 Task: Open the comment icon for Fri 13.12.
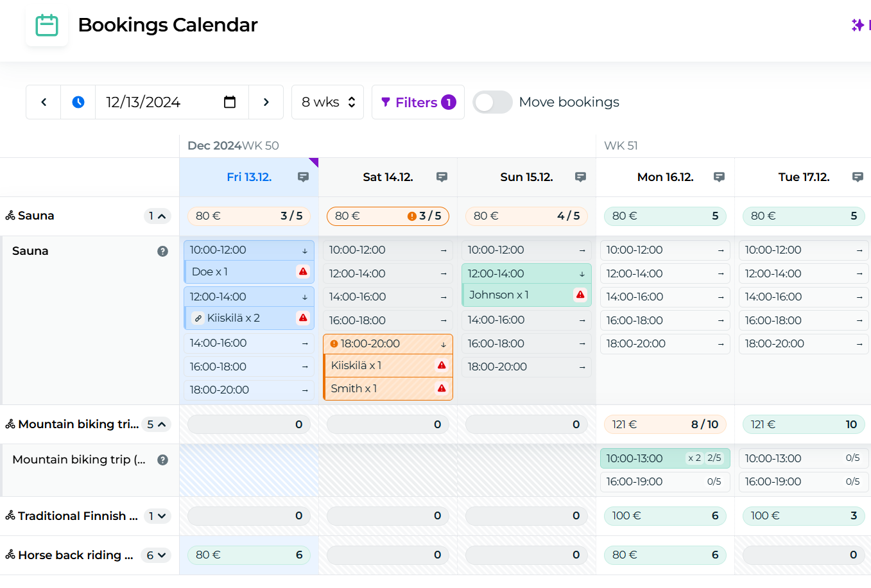pyautogui.click(x=303, y=177)
